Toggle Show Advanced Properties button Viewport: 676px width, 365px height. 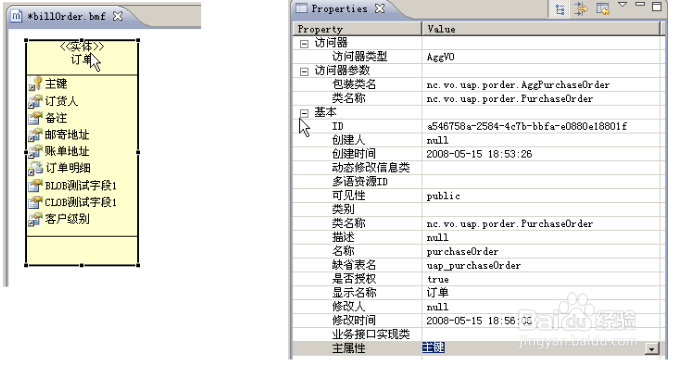(x=581, y=9)
